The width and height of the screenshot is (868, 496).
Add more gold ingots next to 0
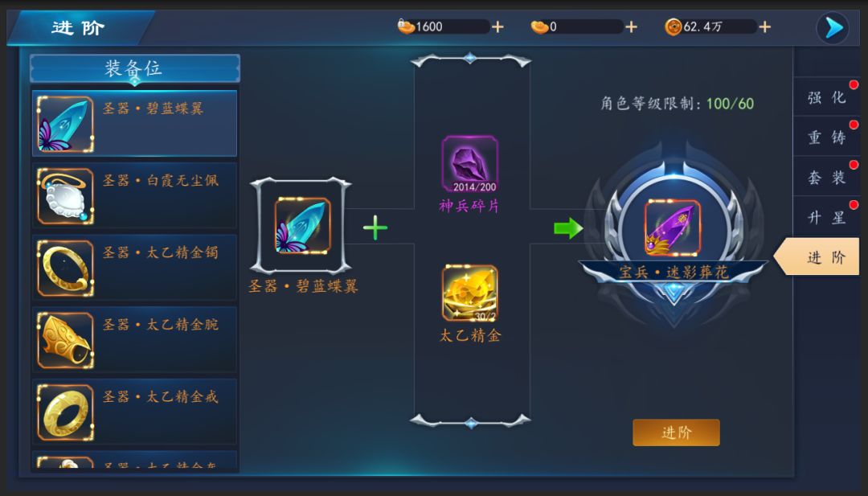631,27
